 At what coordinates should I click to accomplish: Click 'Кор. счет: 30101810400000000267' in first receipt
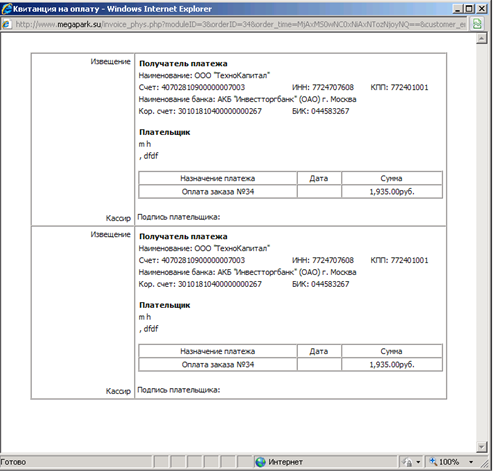200,111
